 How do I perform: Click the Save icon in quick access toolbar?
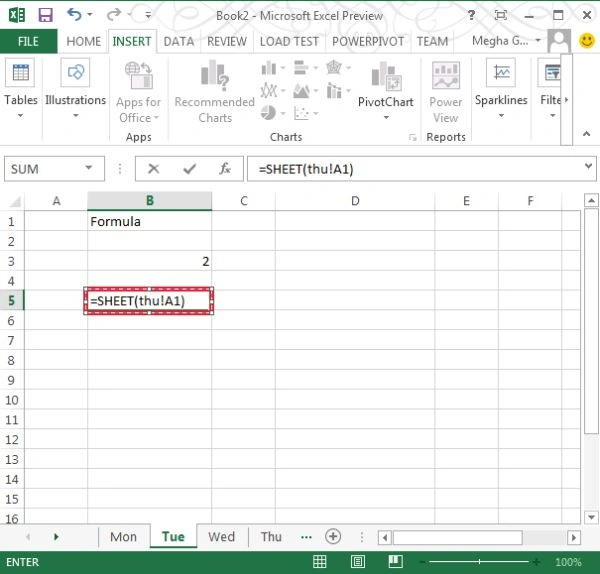(x=46, y=15)
